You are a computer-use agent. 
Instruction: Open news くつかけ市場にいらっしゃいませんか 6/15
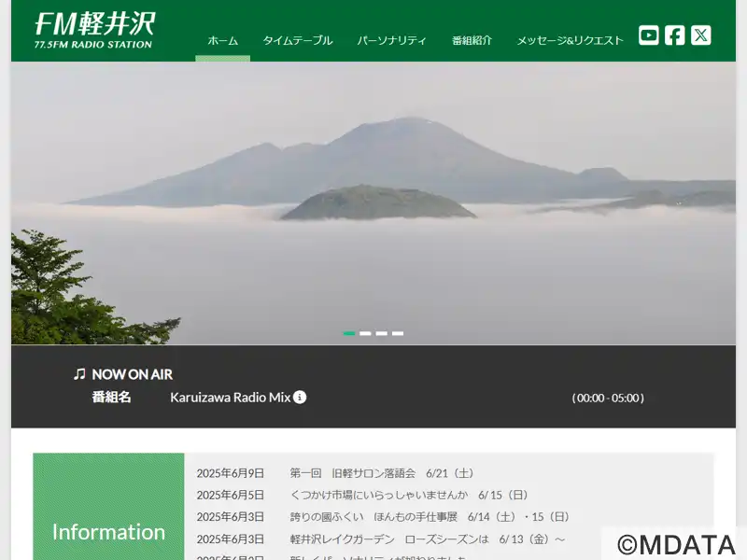409,496
